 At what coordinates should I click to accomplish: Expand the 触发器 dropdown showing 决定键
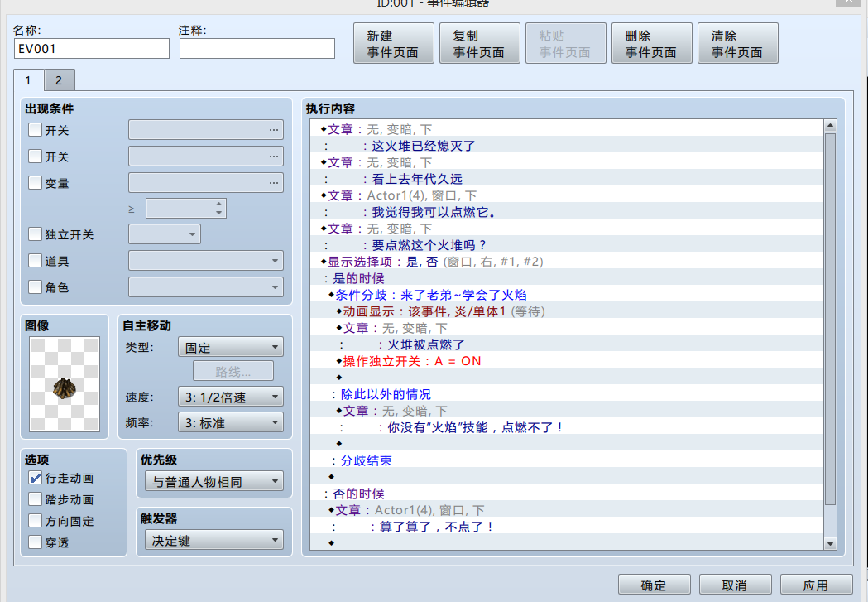coord(214,540)
